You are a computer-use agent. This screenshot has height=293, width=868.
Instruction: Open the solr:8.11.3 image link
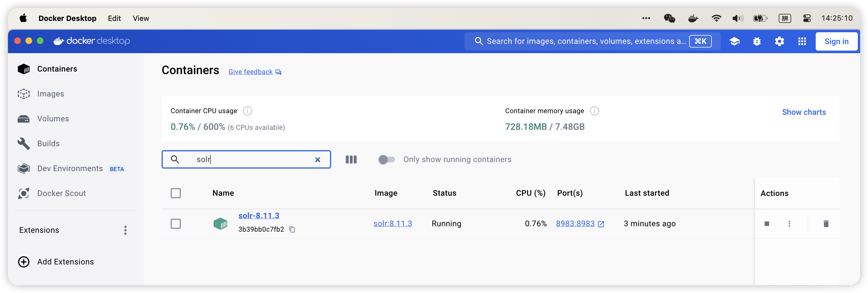[392, 224]
